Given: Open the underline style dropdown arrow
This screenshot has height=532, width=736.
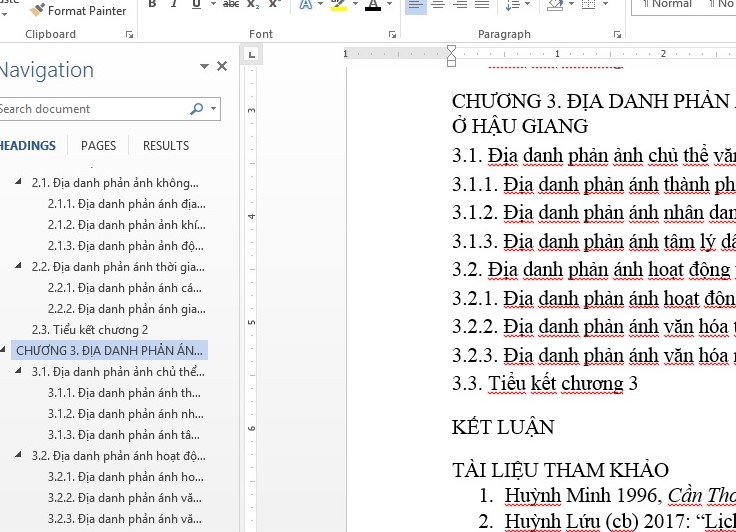Looking at the screenshot, I should point(213,4).
